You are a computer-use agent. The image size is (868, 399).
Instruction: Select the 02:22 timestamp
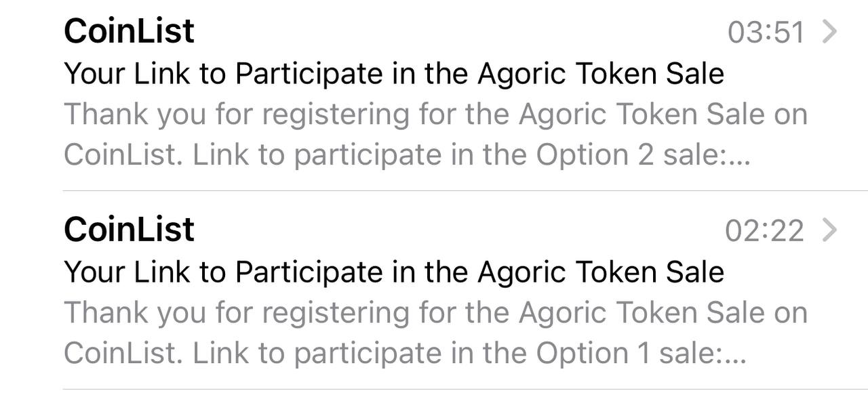click(765, 231)
